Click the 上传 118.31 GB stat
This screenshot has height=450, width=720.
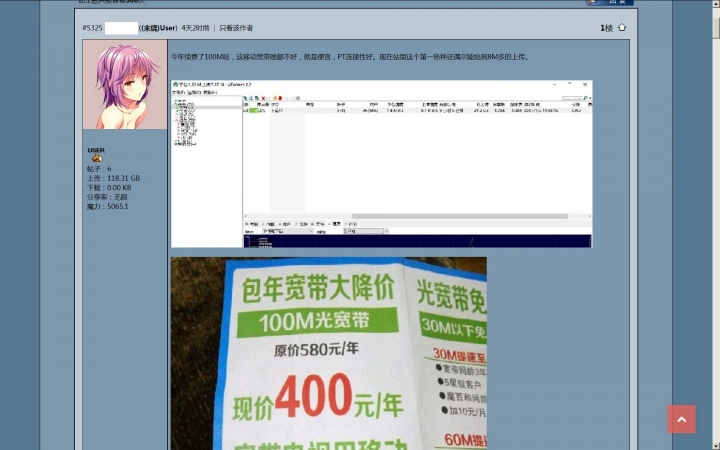(113, 178)
